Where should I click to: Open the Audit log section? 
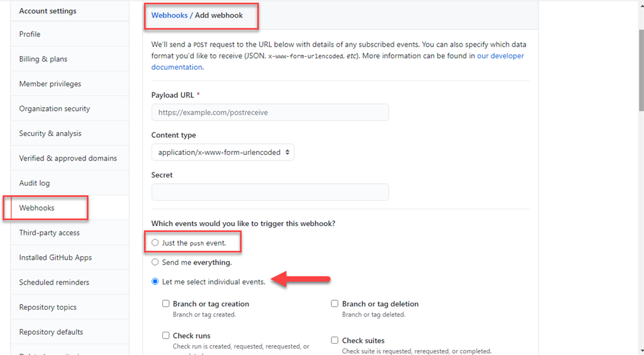click(34, 183)
